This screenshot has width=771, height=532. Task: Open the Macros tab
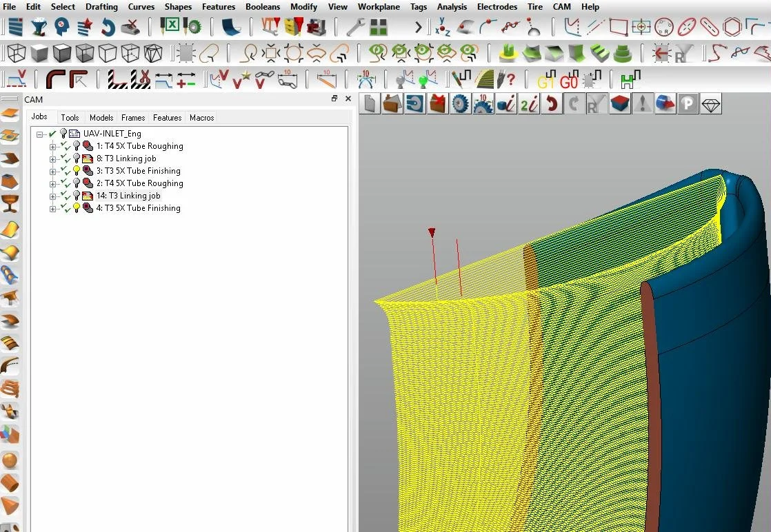(201, 117)
